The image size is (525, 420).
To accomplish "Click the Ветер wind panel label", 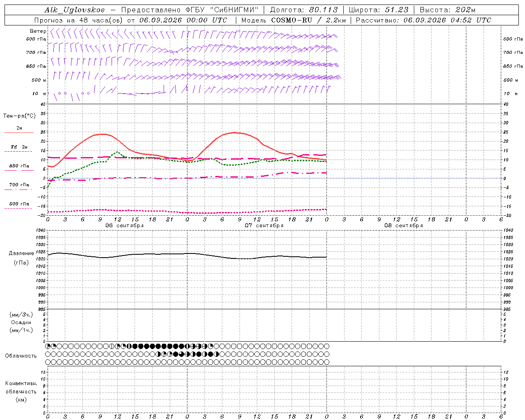I will click(x=38, y=31).
